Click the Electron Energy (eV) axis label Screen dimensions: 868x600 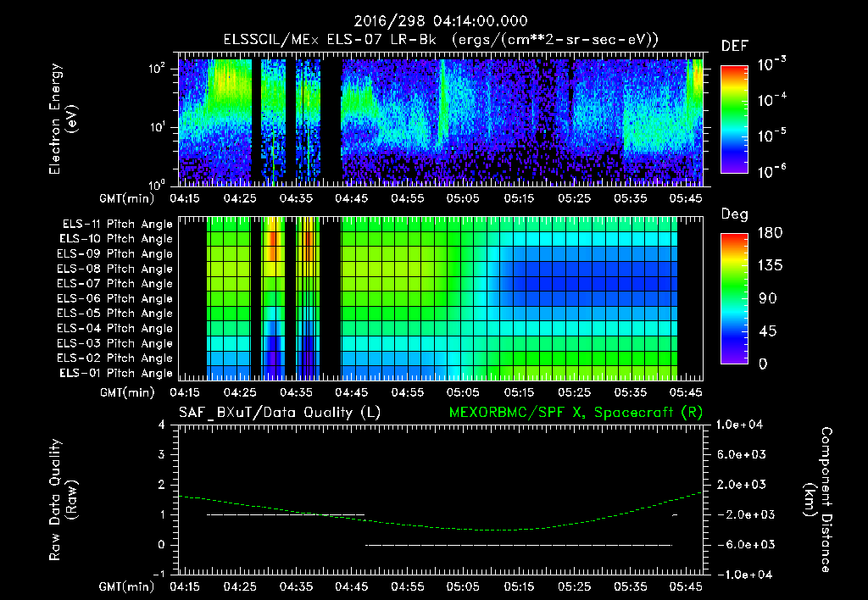tap(63, 119)
